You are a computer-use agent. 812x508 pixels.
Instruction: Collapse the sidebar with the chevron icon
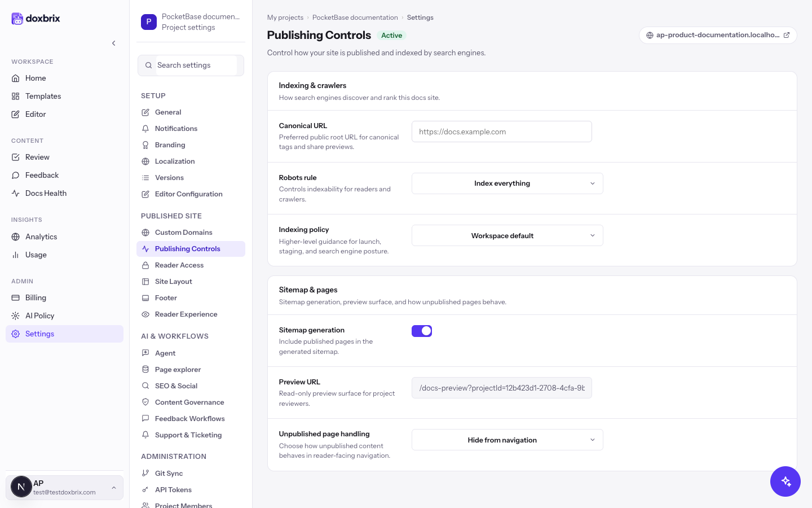point(114,43)
